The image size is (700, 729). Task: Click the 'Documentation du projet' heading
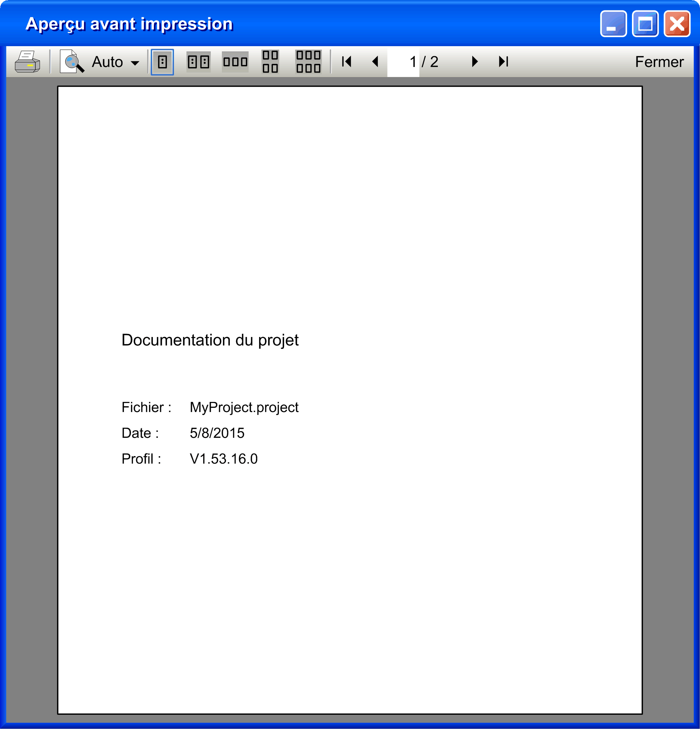[210, 340]
